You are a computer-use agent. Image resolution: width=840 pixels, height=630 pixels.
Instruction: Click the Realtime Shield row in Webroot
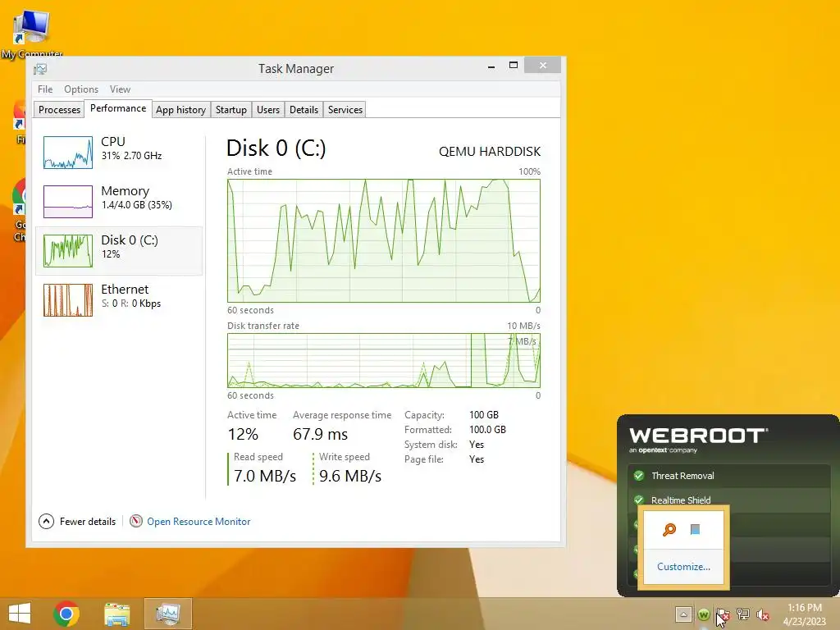click(728, 499)
